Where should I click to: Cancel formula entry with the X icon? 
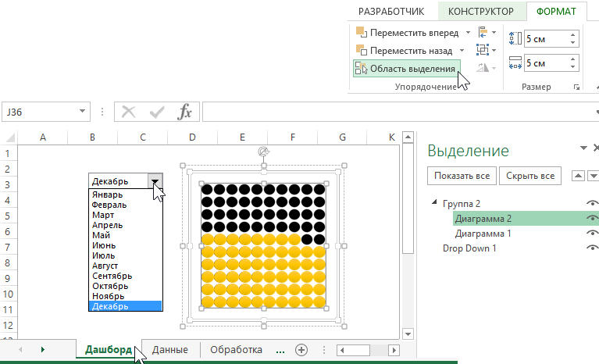tap(130, 112)
